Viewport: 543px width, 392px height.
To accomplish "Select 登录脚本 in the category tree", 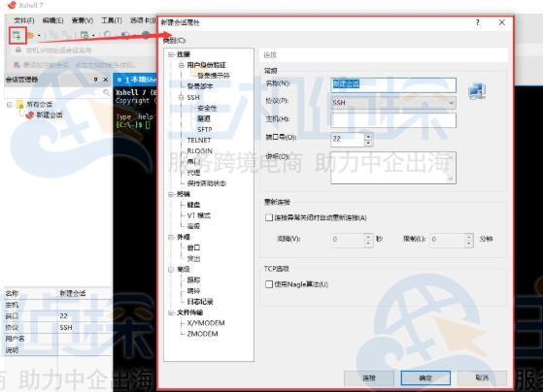I will [200, 86].
